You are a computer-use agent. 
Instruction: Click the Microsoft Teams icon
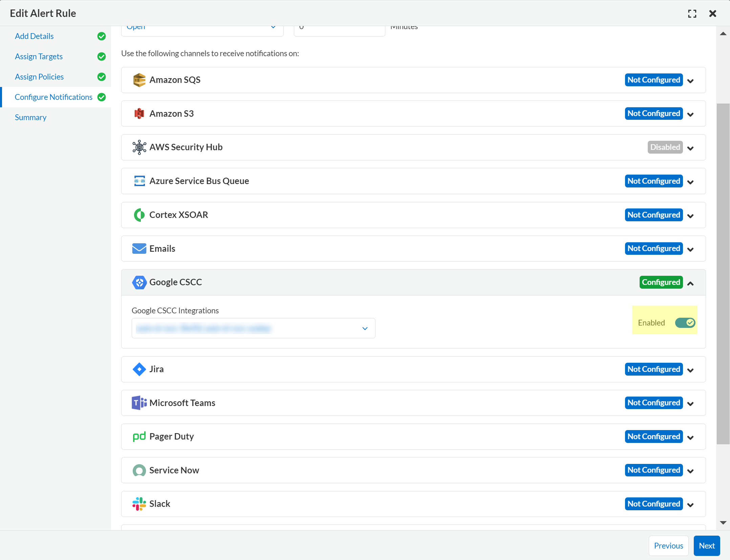[x=139, y=403]
